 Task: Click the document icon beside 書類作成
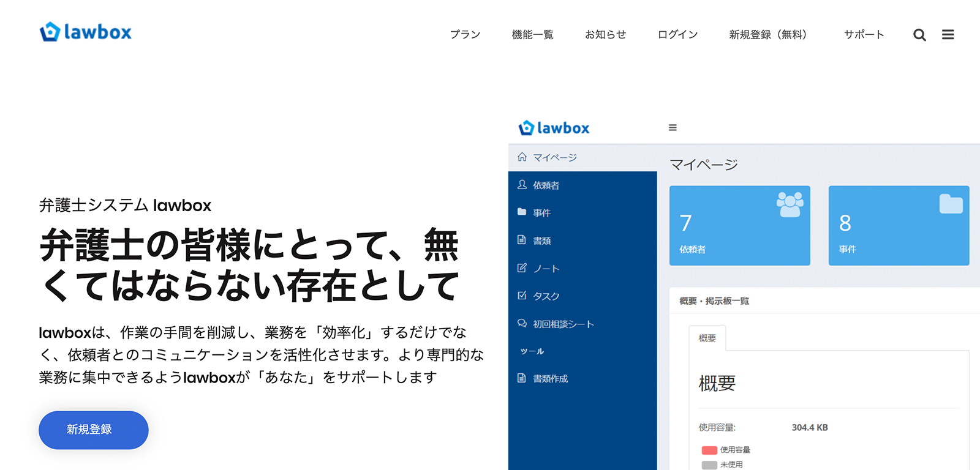pyautogui.click(x=522, y=378)
